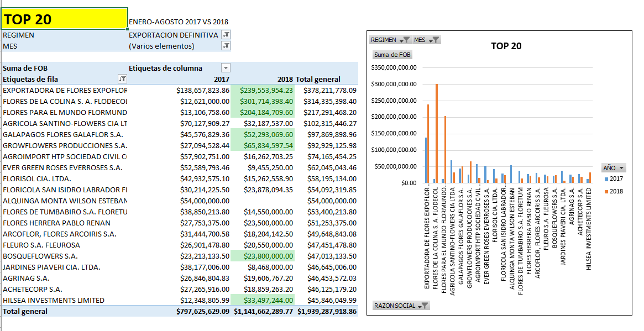The width and height of the screenshot is (644, 331).
Task: Click the blue 2017 legend swatch
Action: (x=606, y=178)
